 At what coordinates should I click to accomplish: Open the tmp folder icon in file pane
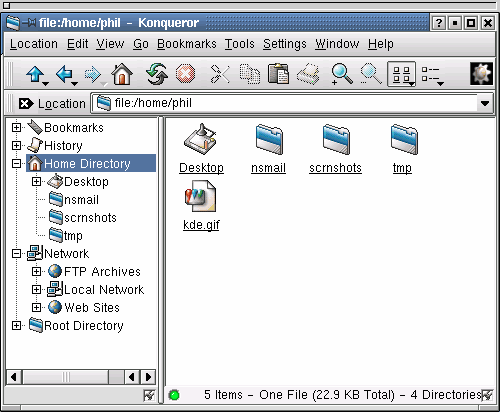(404, 139)
